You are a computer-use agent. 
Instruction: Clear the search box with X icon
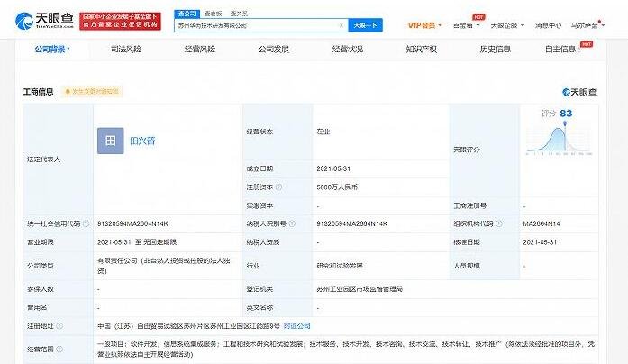pyautogui.click(x=341, y=25)
